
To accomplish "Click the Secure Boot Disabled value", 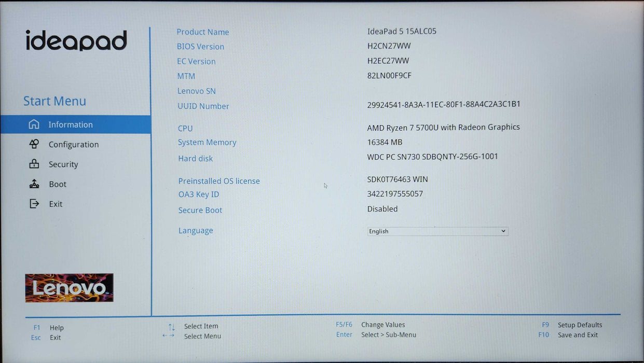I will click(382, 209).
